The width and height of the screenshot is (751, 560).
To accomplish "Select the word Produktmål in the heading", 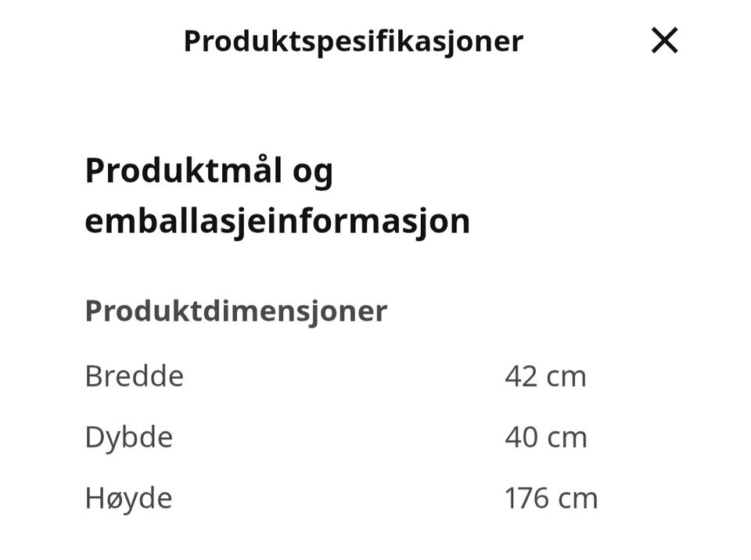I will [x=183, y=171].
